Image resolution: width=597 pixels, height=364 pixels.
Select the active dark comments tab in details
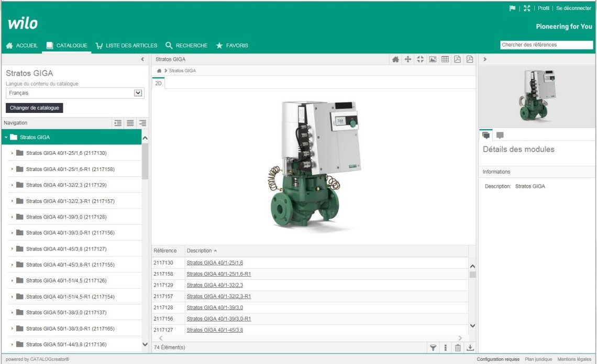[x=486, y=135]
